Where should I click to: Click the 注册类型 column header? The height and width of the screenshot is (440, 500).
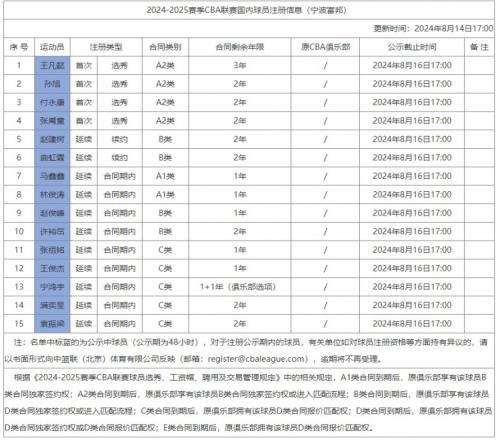(x=106, y=47)
